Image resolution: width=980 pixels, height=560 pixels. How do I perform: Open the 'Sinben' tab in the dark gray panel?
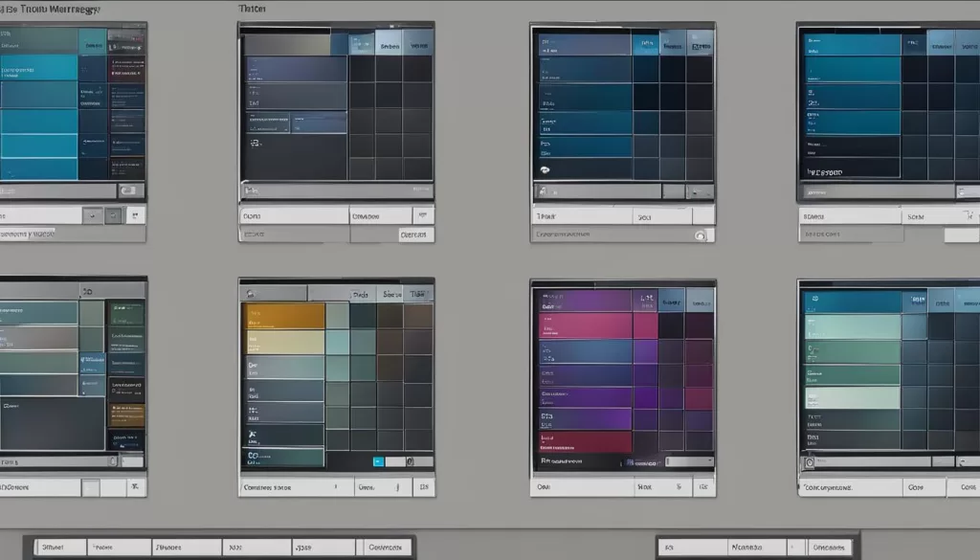point(389,45)
